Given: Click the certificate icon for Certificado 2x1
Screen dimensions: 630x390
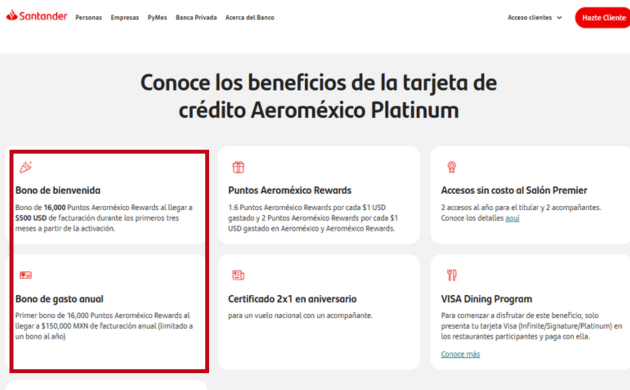Looking at the screenshot, I should click(238, 275).
